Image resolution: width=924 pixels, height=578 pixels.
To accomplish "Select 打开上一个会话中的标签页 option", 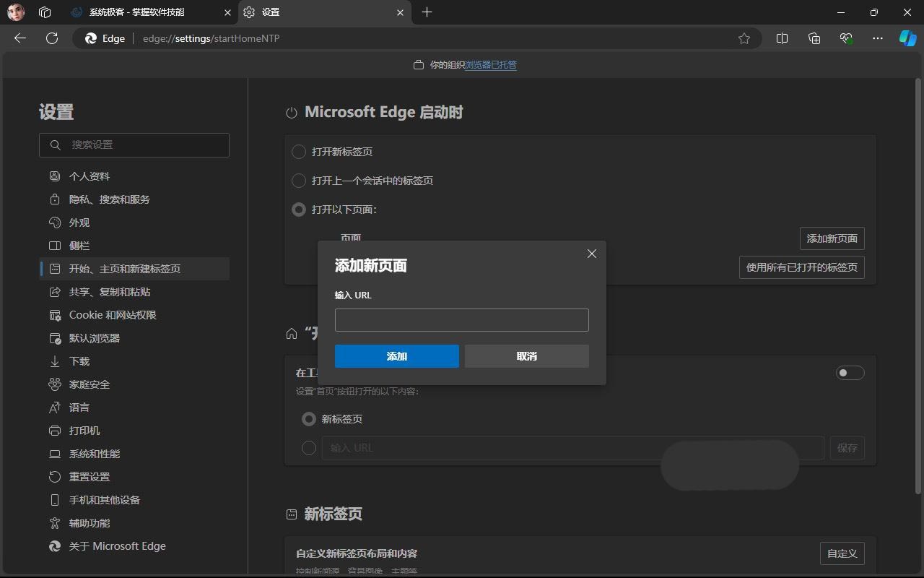I will pyautogui.click(x=299, y=181).
